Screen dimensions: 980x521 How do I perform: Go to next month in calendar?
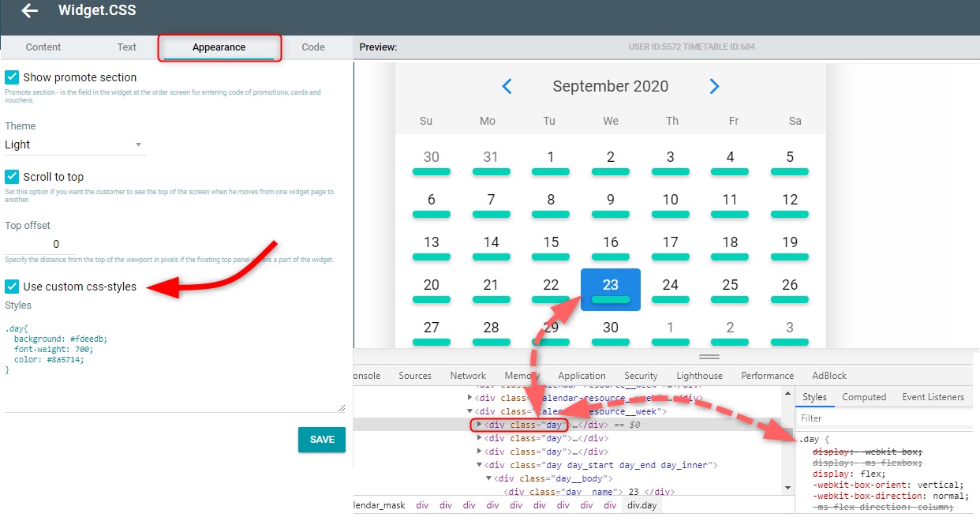click(x=714, y=86)
